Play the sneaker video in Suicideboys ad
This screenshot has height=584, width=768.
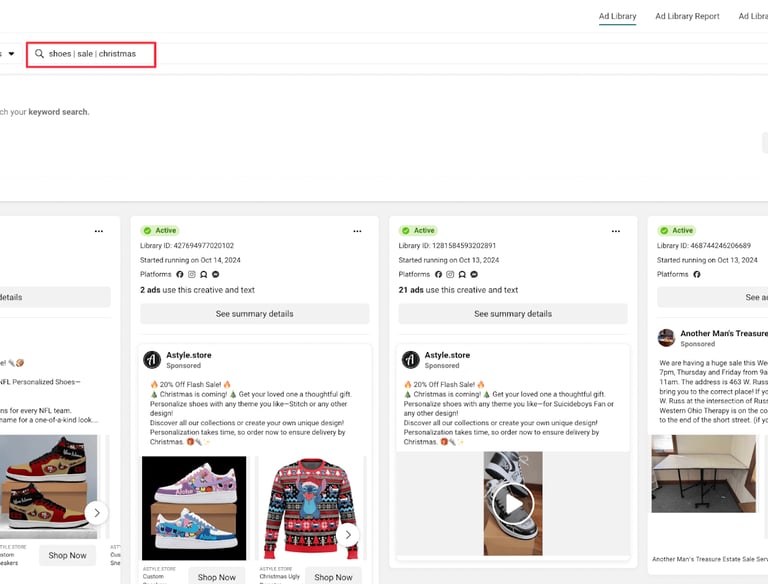(x=513, y=503)
